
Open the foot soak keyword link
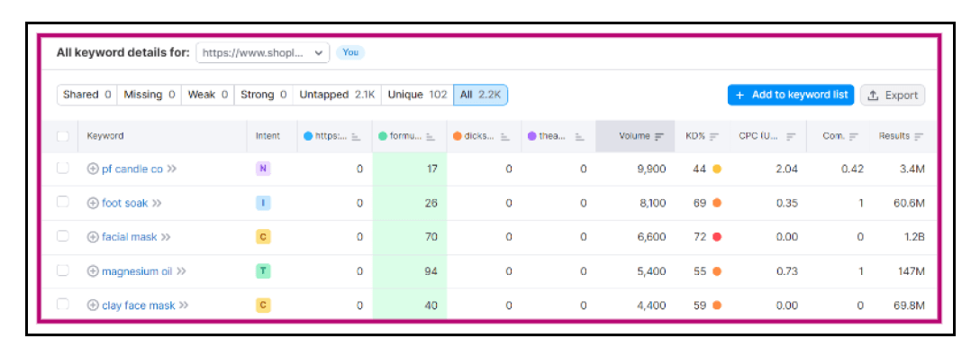coord(125,203)
